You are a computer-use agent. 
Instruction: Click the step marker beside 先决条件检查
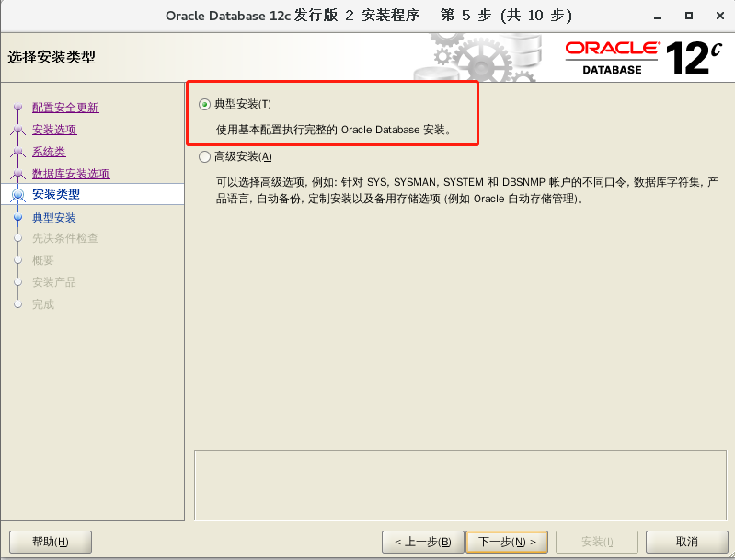(17, 238)
